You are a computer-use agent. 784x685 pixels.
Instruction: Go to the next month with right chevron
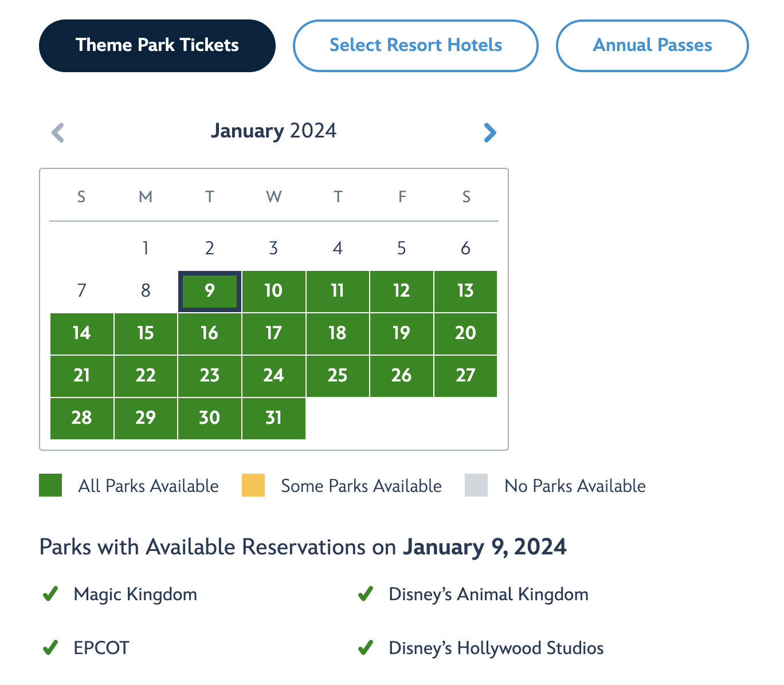489,132
